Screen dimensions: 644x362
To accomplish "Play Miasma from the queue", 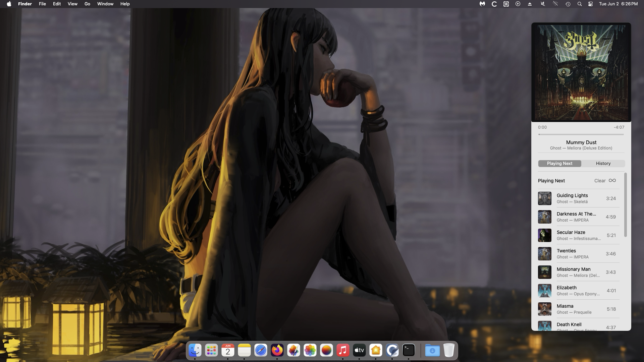I will (x=579, y=309).
